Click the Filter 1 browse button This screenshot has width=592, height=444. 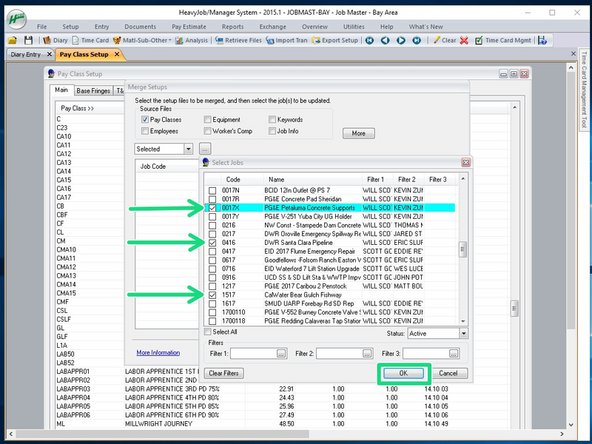pos(282,353)
